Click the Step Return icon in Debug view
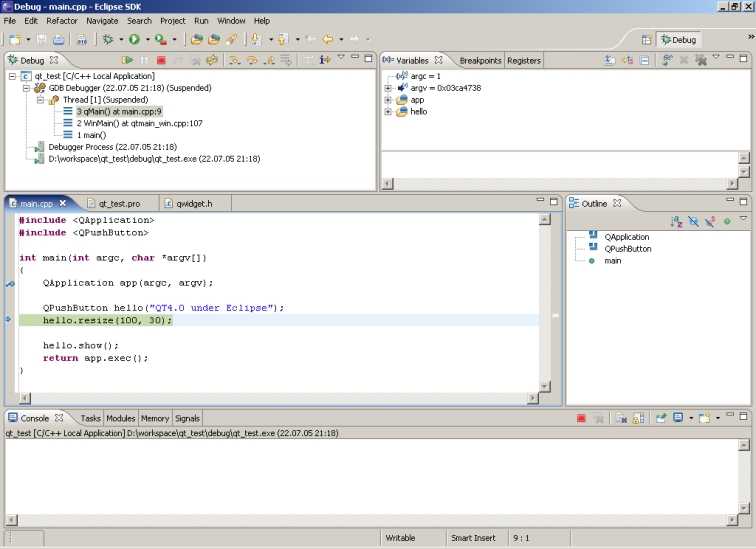 (269, 60)
